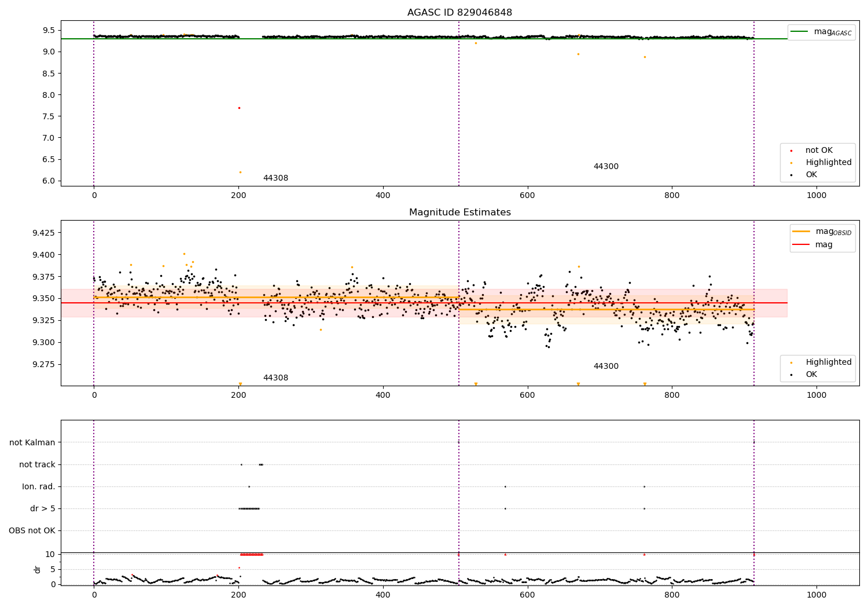868x608 pixels.
Task: Click orange triangle marker near x=760 in middle plot
Action: coord(645,384)
